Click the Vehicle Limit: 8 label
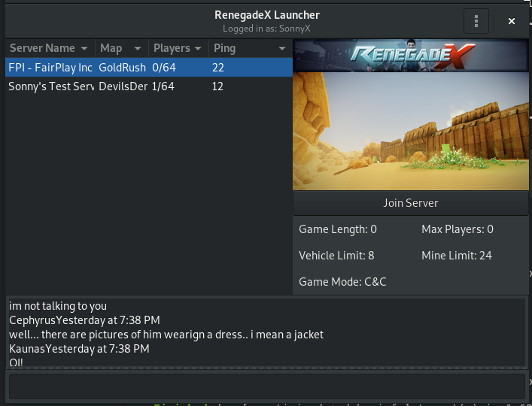 336,256
